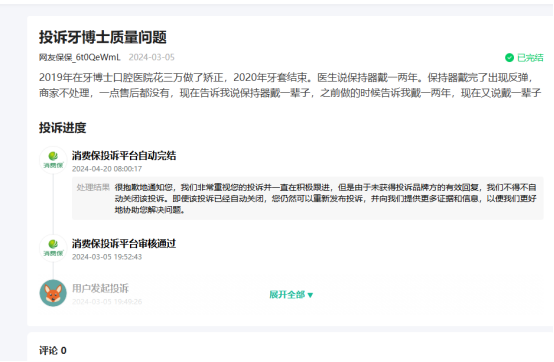The image size is (554, 362).
Task: Click 消费保 logo beside 自动完结 entry
Action: click(x=53, y=160)
